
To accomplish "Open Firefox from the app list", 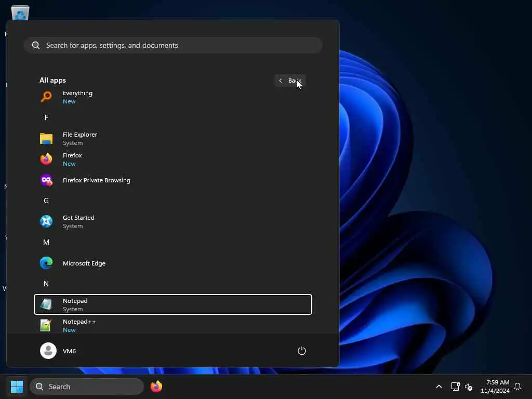I will click(x=173, y=159).
